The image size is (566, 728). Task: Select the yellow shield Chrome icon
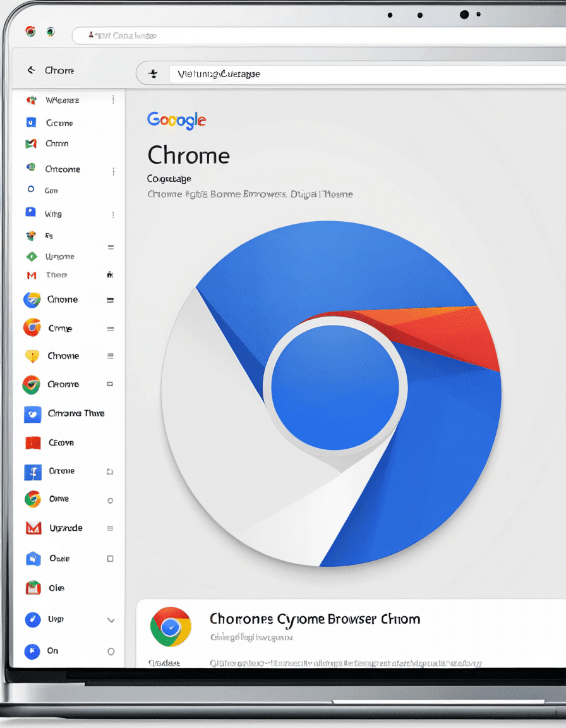pos(32,356)
